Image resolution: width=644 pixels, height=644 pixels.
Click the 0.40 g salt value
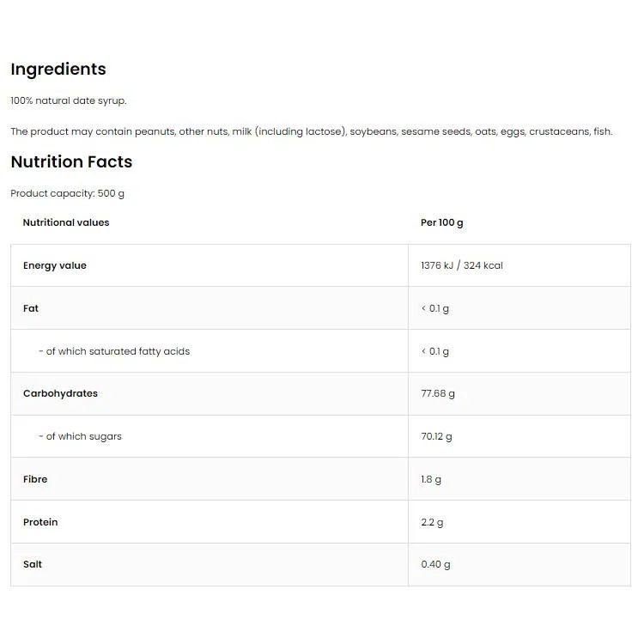coord(435,565)
